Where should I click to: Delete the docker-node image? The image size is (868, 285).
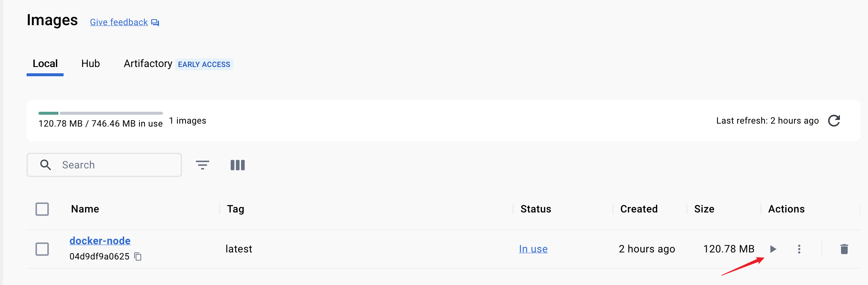(x=844, y=249)
